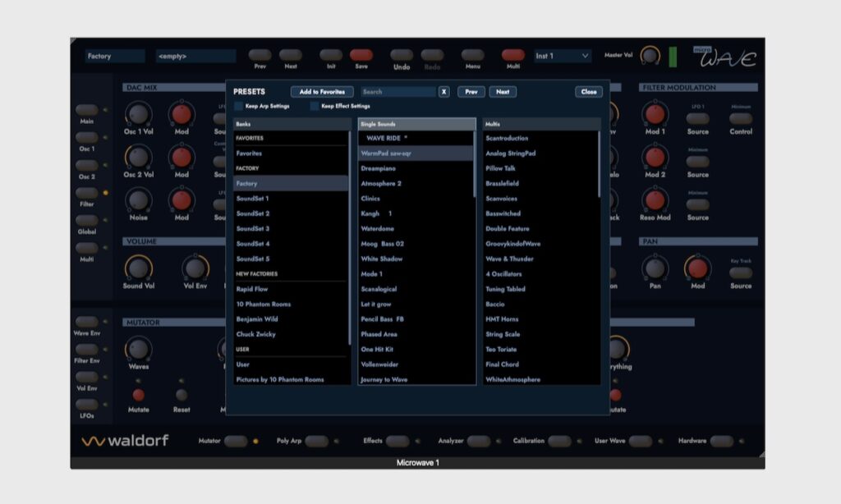Click Prev in the Presets dialog
The width and height of the screenshot is (841, 504).
coord(471,92)
